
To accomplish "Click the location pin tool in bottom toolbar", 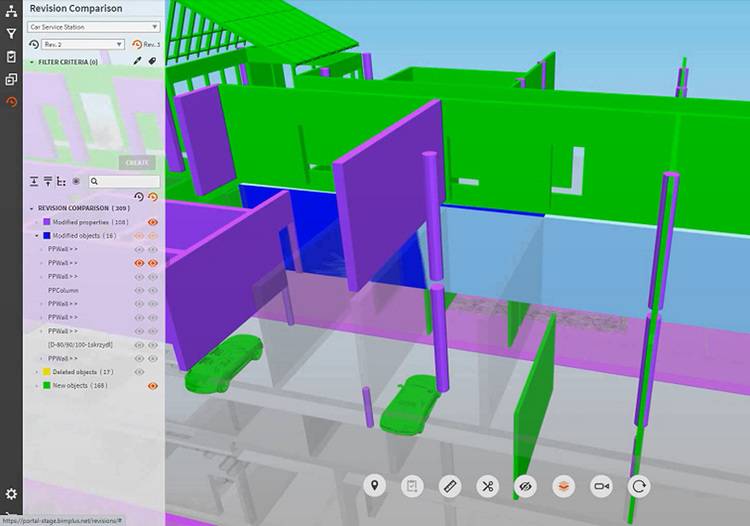I will click(375, 487).
